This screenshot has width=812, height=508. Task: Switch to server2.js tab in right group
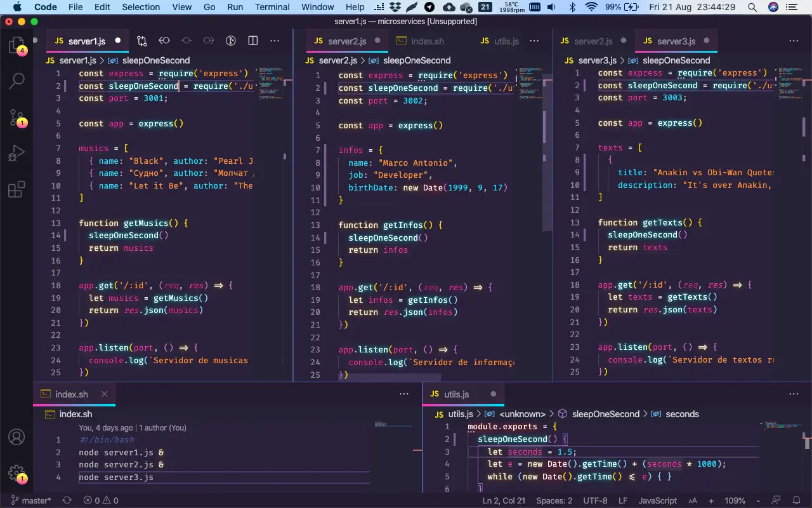coord(593,41)
